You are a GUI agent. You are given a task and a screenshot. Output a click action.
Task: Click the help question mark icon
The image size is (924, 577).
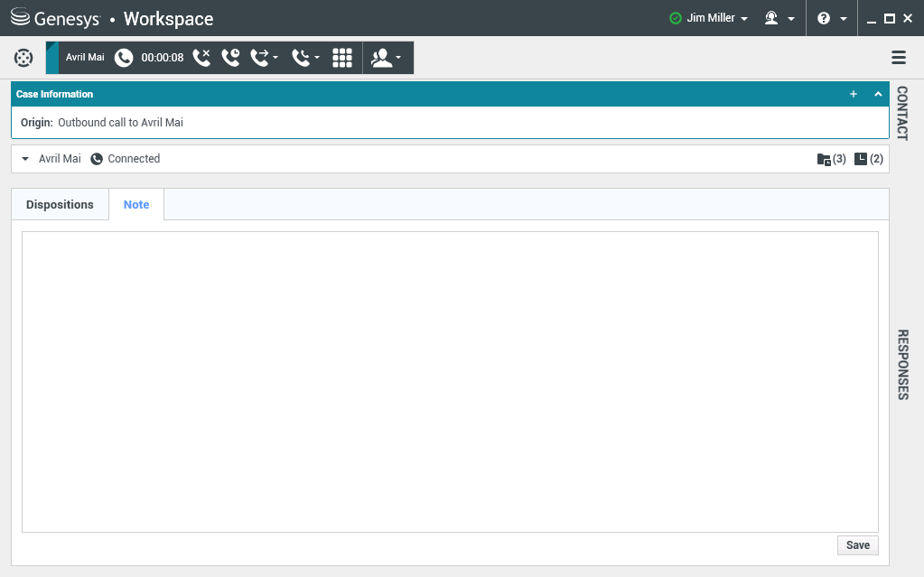pyautogui.click(x=824, y=18)
